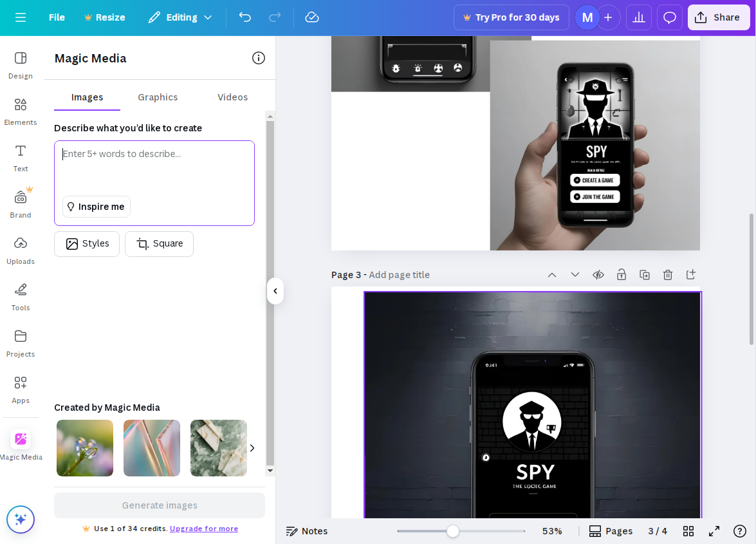
Task: Click the panel scrollbar down arrow
Action: coord(270,471)
